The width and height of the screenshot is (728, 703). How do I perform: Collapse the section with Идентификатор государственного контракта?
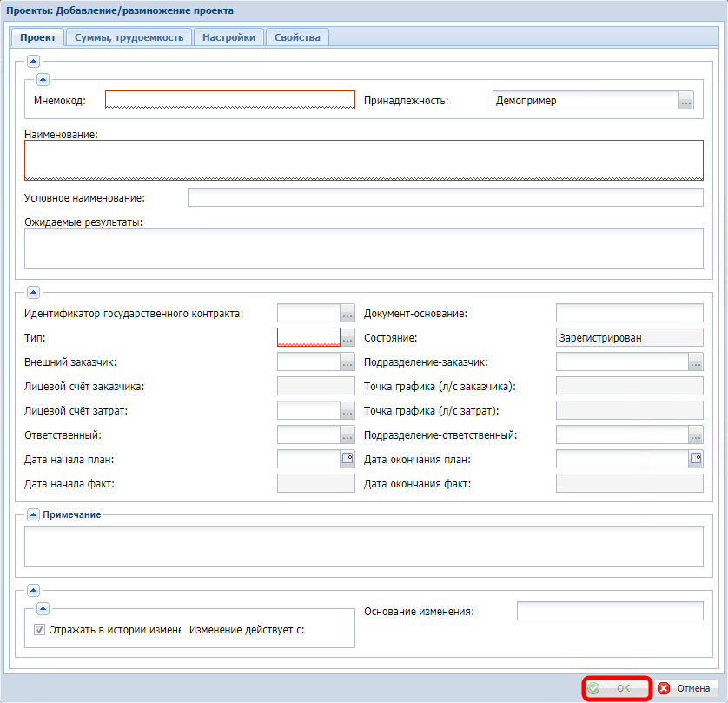pos(33,292)
